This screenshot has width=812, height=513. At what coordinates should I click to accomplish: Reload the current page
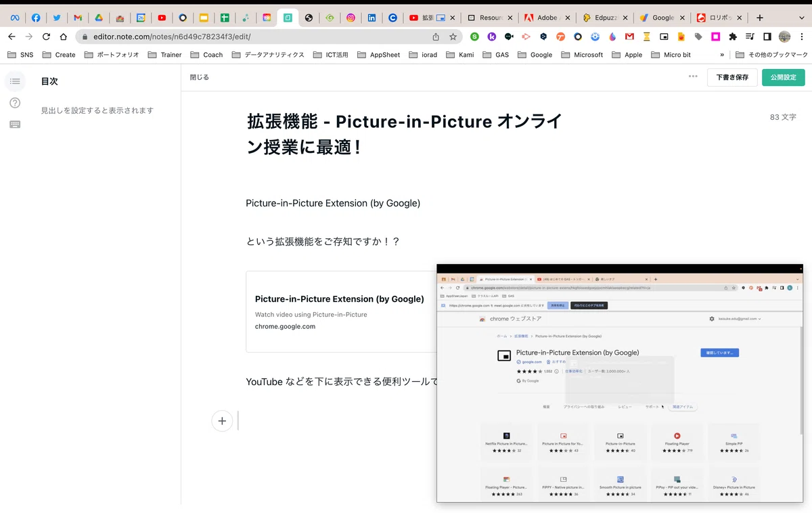pyautogui.click(x=46, y=37)
